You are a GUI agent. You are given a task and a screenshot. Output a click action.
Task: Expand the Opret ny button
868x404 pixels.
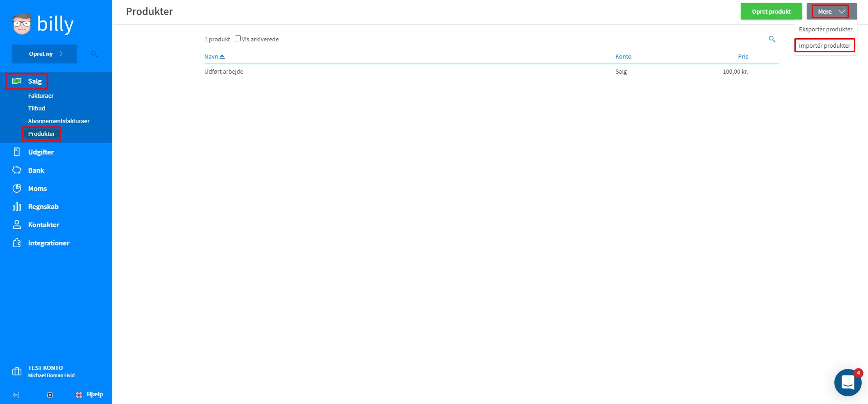(45, 54)
